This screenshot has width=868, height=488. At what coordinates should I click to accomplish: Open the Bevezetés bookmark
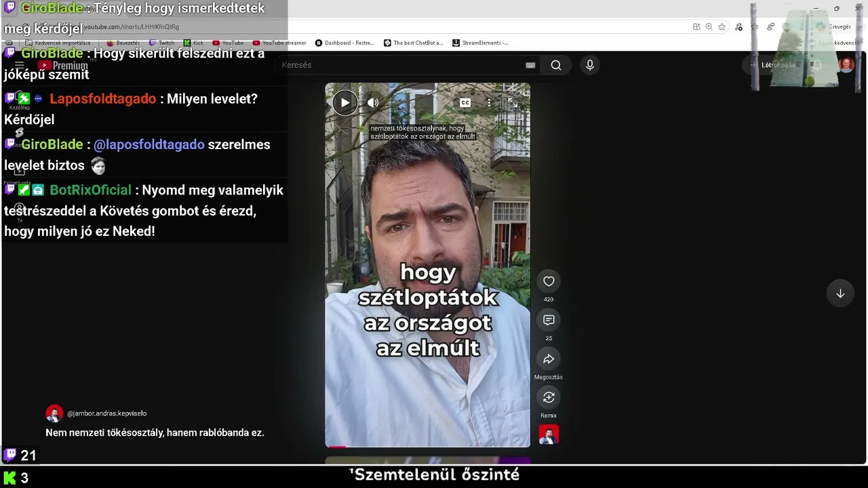click(x=123, y=43)
